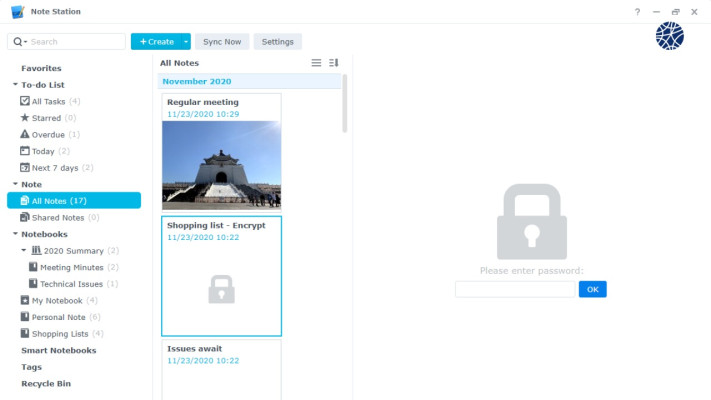This screenshot has width=711, height=400.
Task: Open the Settings button
Action: coord(278,42)
